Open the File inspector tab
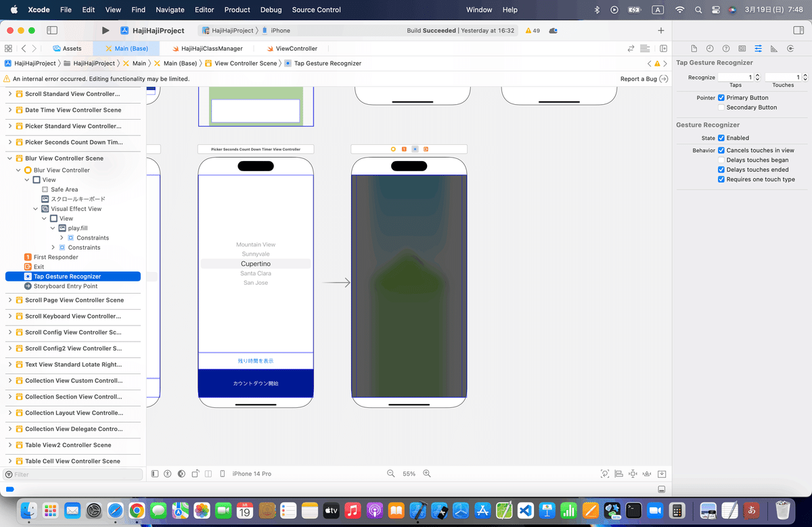 point(694,49)
